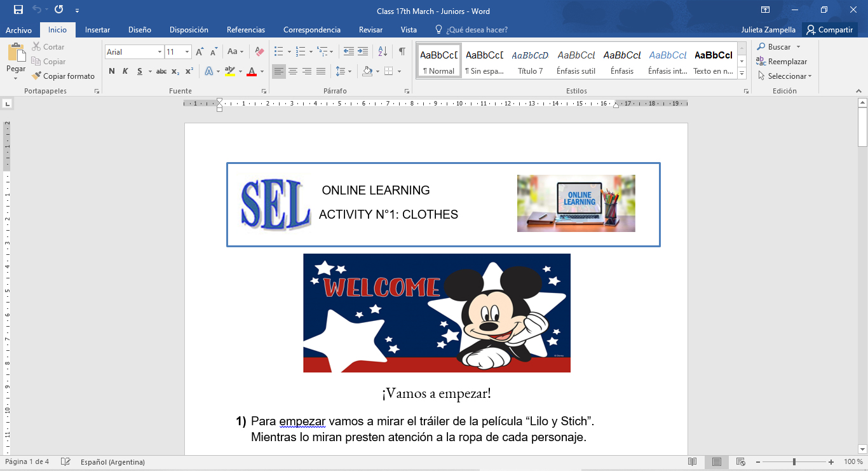This screenshot has height=471, width=868.
Task: Align text to the right
Action: point(307,71)
